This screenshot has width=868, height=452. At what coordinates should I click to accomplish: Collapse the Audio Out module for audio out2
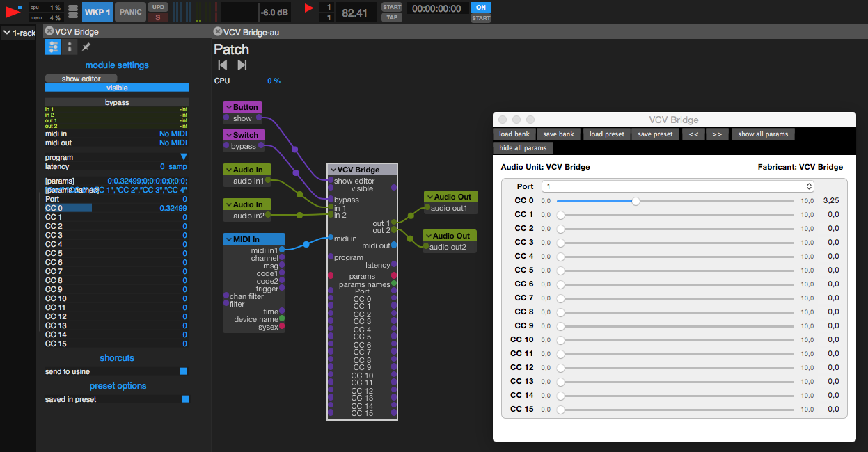point(429,236)
